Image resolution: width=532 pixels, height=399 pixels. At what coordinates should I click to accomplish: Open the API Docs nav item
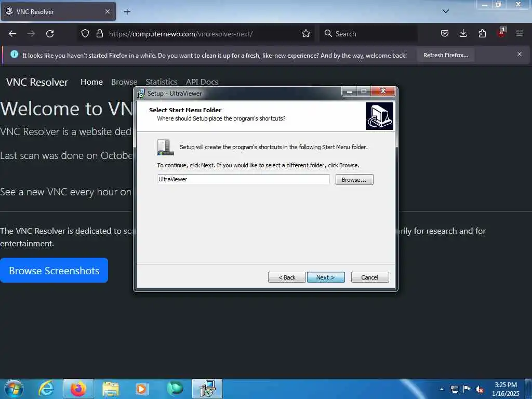tap(202, 82)
